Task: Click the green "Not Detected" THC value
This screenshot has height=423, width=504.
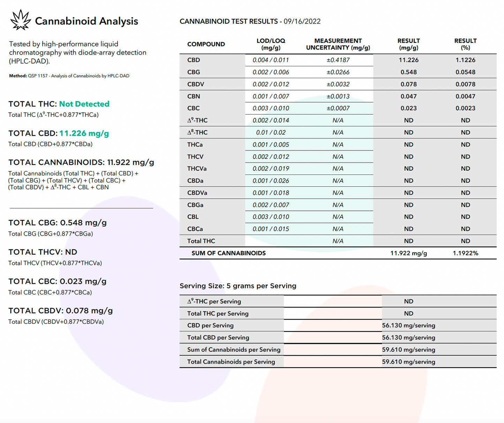Action: 84,104
